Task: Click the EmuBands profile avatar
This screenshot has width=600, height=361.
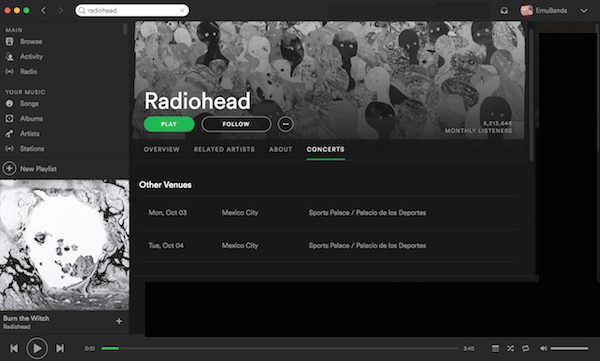Action: point(527,10)
